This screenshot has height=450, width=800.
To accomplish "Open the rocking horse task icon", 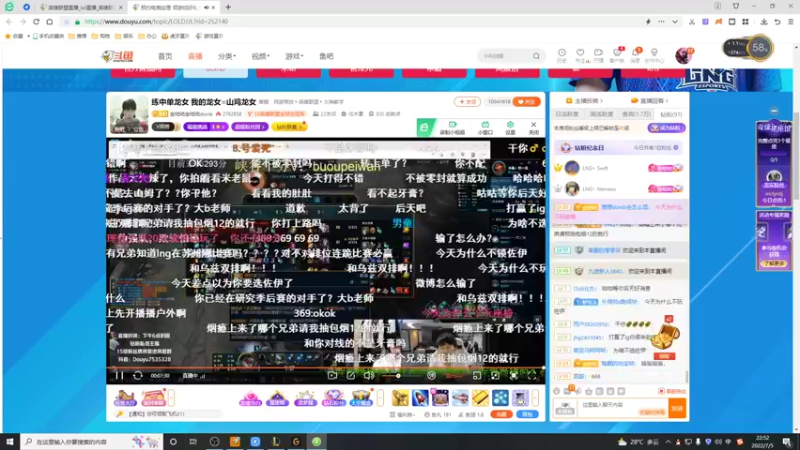I will click(x=125, y=397).
